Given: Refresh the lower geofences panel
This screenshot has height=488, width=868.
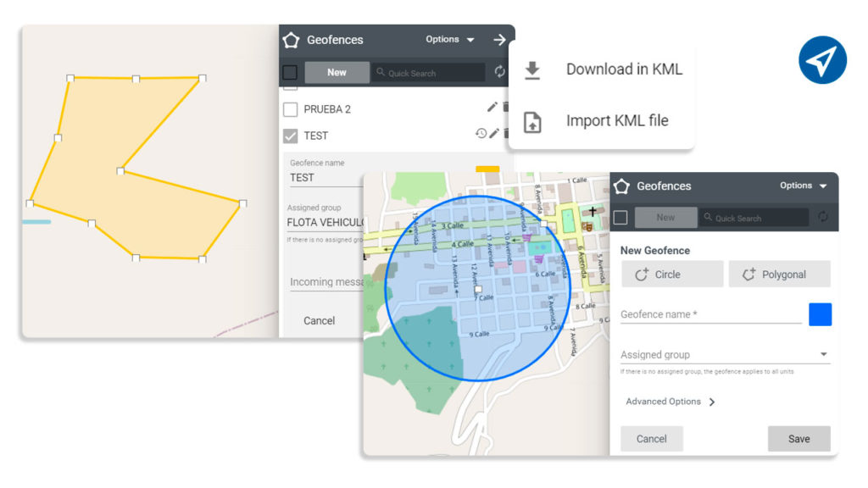Looking at the screenshot, I should pyautogui.click(x=823, y=217).
